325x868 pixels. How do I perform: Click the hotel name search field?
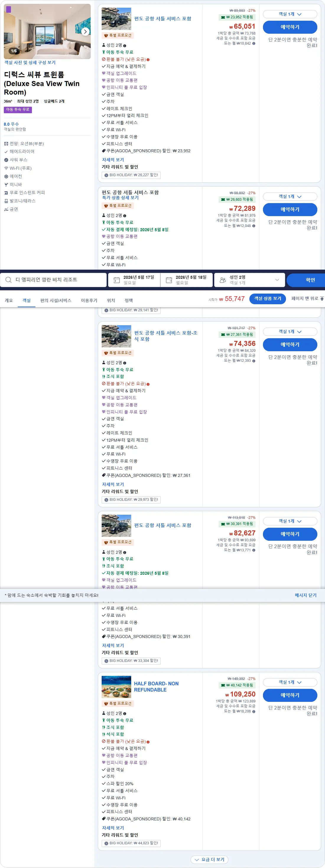tap(53, 280)
